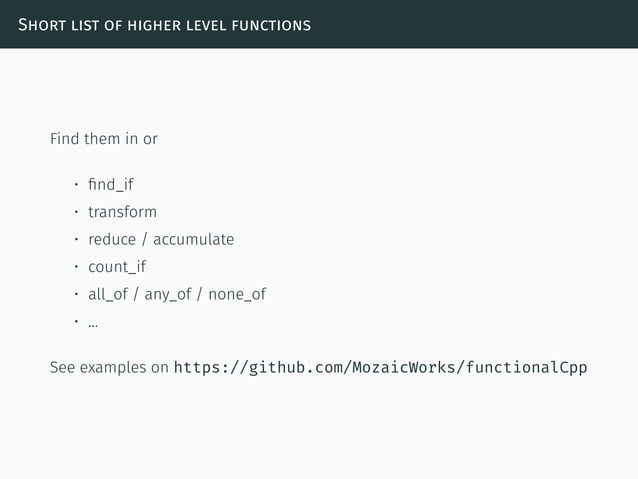Screen dimensions: 638x479
Task: Click the bullet dot before 'transform'
Action: point(76,212)
